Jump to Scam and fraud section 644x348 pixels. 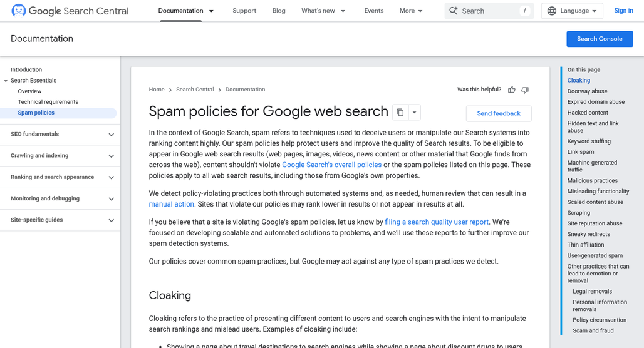coord(593,330)
